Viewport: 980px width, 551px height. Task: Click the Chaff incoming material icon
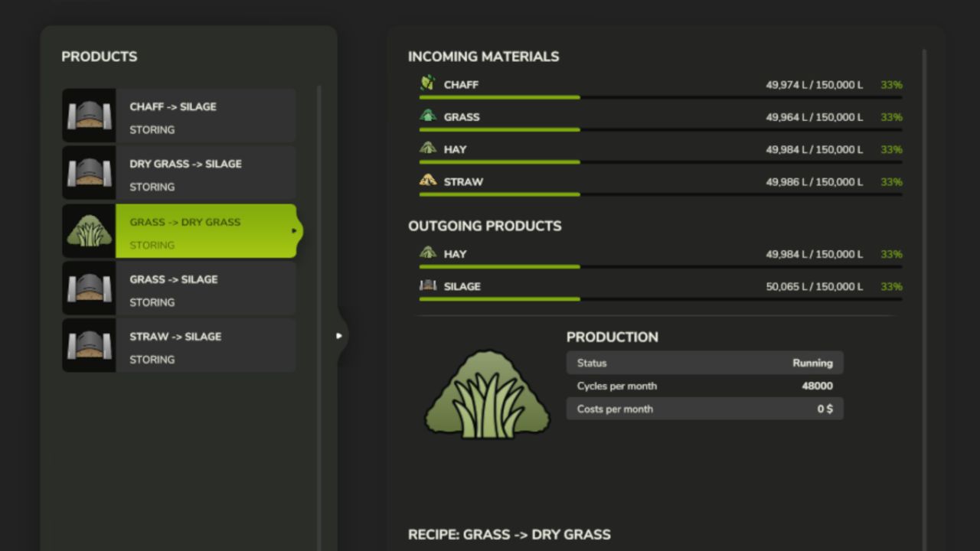[428, 83]
